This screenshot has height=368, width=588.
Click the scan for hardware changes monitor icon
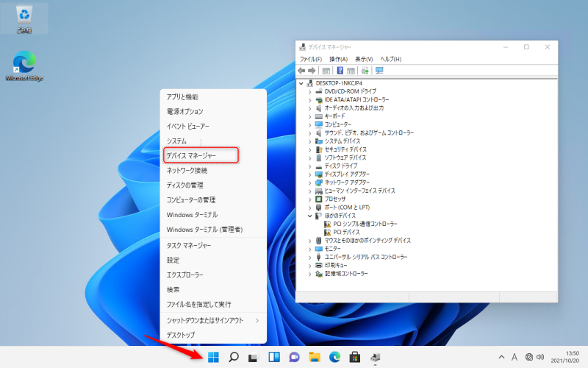(379, 71)
